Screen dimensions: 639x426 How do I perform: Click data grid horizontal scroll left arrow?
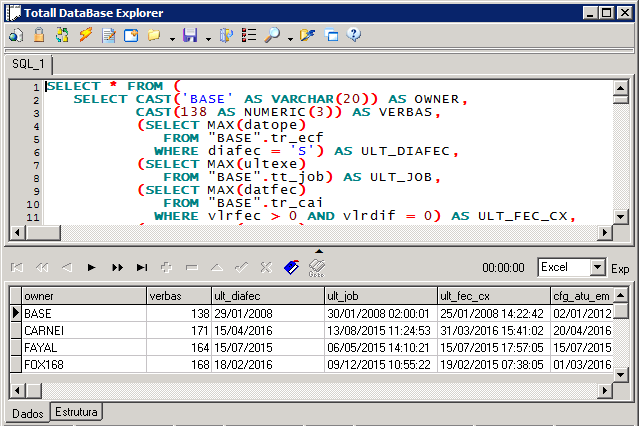point(17,391)
